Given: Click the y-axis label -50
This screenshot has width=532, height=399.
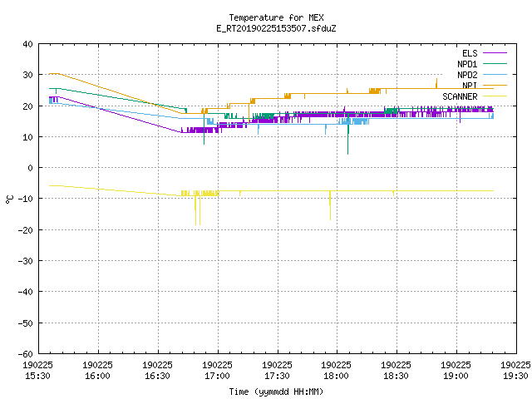Looking at the screenshot, I should tap(26, 323).
